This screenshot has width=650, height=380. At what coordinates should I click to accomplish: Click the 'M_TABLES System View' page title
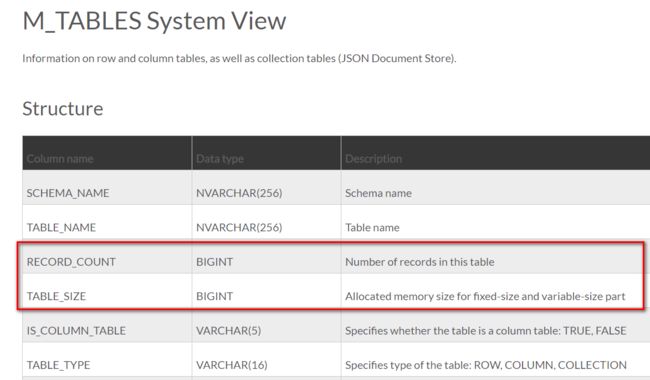[x=154, y=21]
